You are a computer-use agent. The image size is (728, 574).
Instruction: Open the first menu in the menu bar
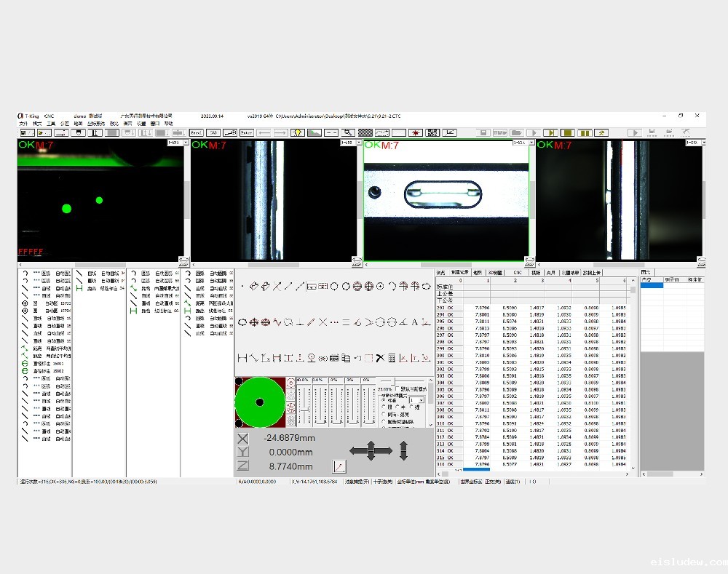23,124
